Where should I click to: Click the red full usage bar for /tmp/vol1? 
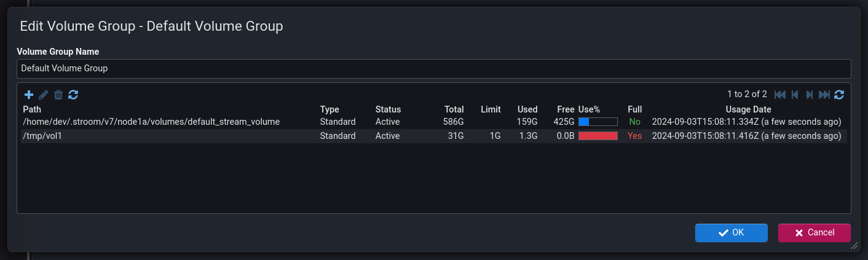pyautogui.click(x=598, y=136)
